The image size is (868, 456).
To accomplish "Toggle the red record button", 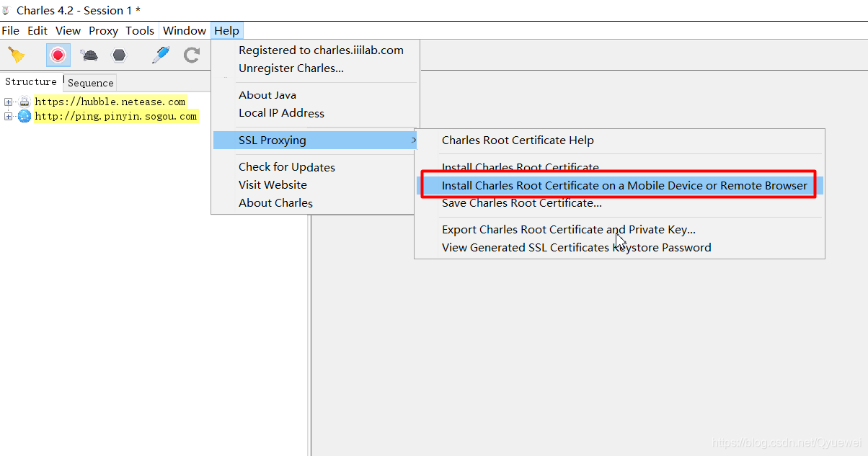I will pyautogui.click(x=58, y=55).
